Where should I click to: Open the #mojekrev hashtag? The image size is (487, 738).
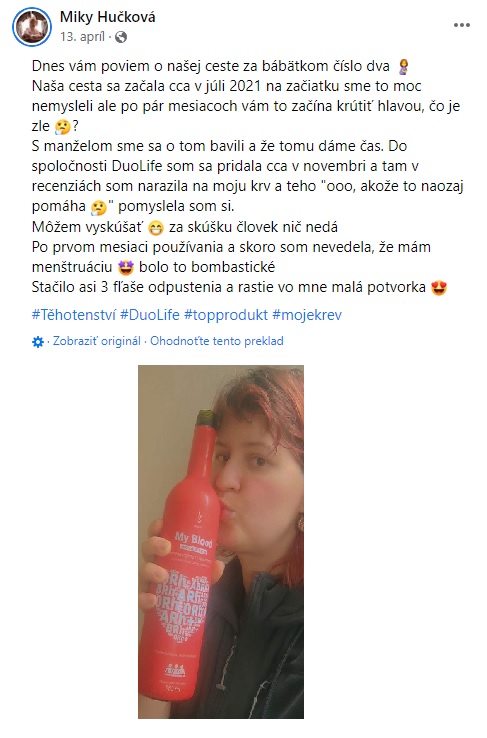point(307,315)
